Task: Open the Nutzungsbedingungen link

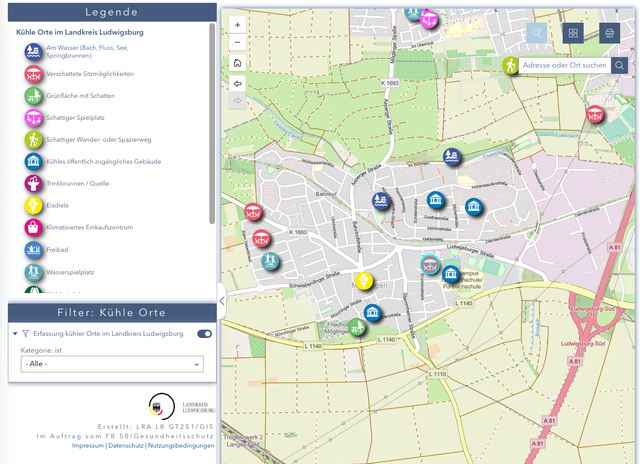Action: click(181, 446)
